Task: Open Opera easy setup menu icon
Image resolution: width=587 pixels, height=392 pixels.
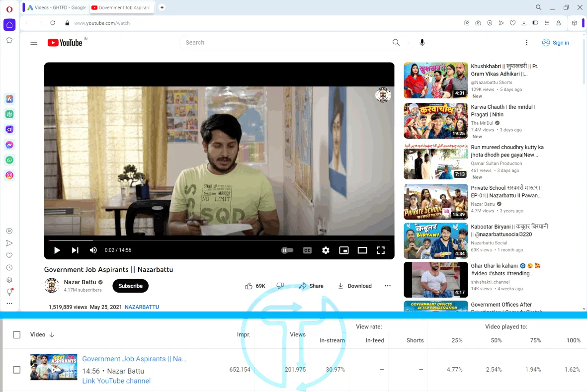Action: click(547, 23)
